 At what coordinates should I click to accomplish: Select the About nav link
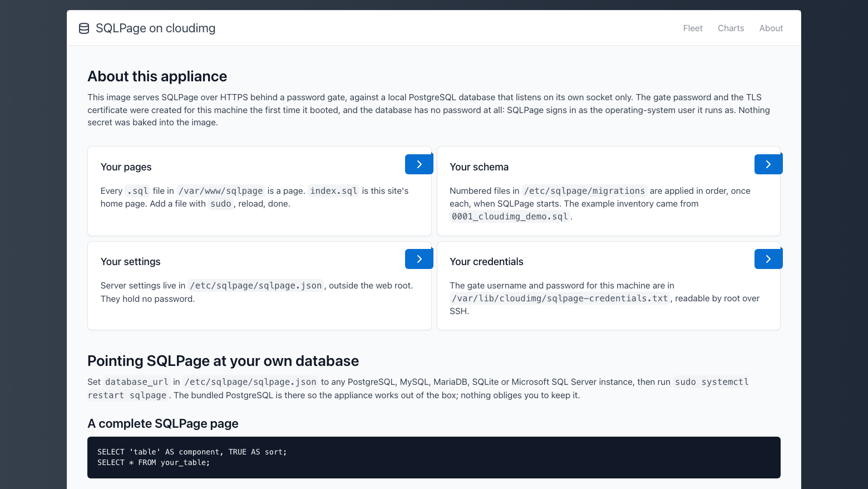[x=771, y=28]
